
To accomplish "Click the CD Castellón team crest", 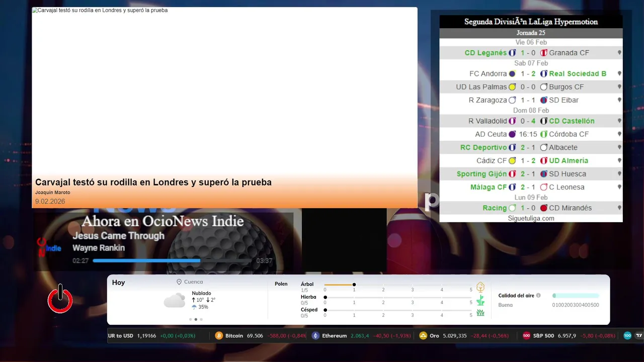I will pyautogui.click(x=544, y=121).
